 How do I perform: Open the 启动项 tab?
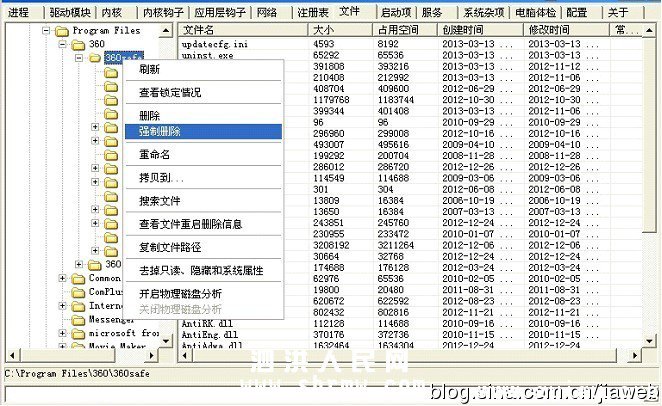pos(396,13)
